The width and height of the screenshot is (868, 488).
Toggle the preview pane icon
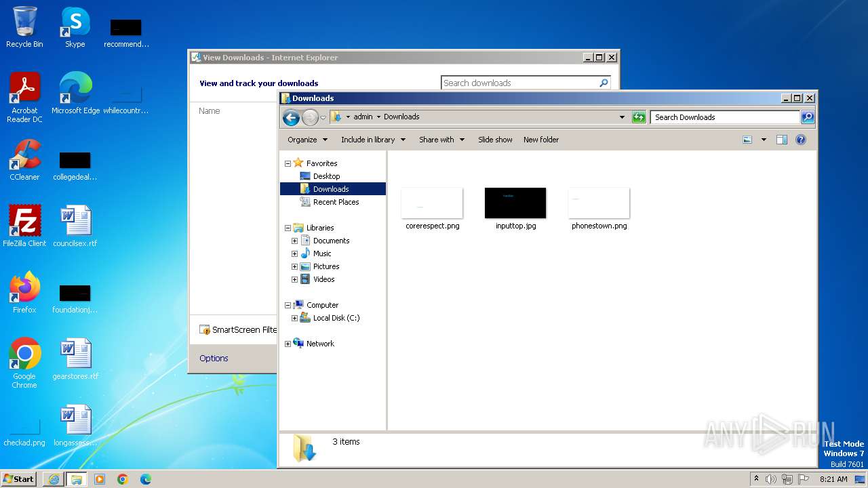tap(782, 140)
